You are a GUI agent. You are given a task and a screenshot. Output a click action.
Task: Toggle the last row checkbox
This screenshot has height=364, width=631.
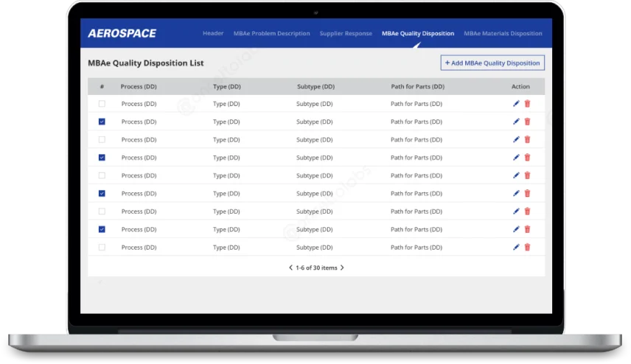point(102,248)
